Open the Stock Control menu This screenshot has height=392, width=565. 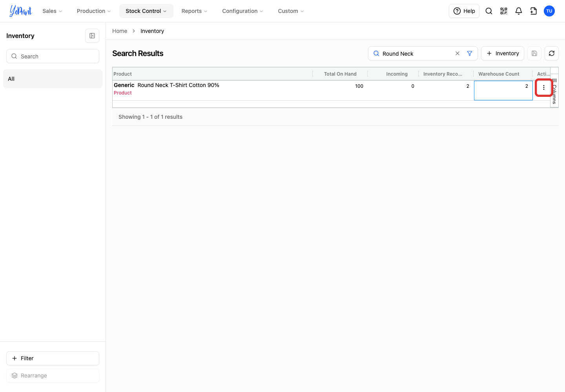coord(146,11)
